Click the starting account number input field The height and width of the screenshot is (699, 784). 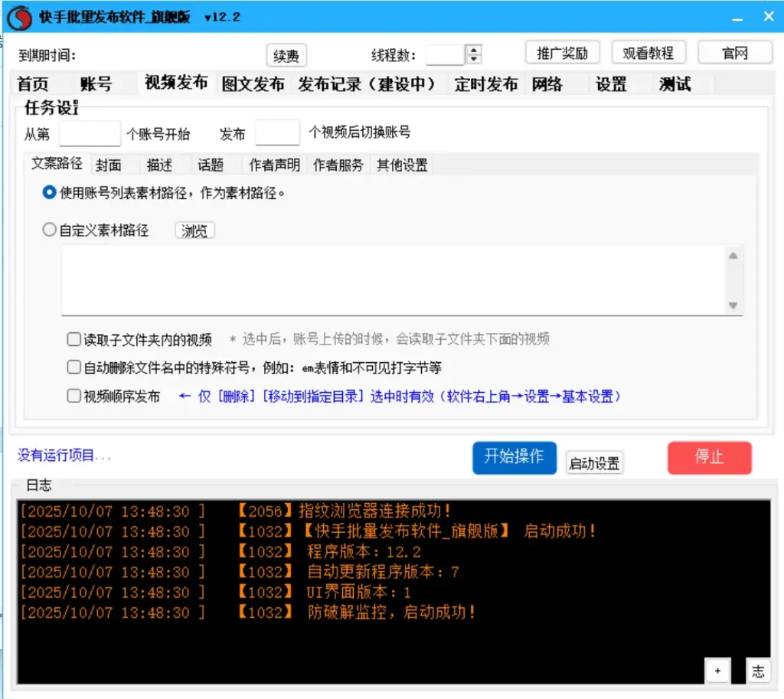(90, 133)
